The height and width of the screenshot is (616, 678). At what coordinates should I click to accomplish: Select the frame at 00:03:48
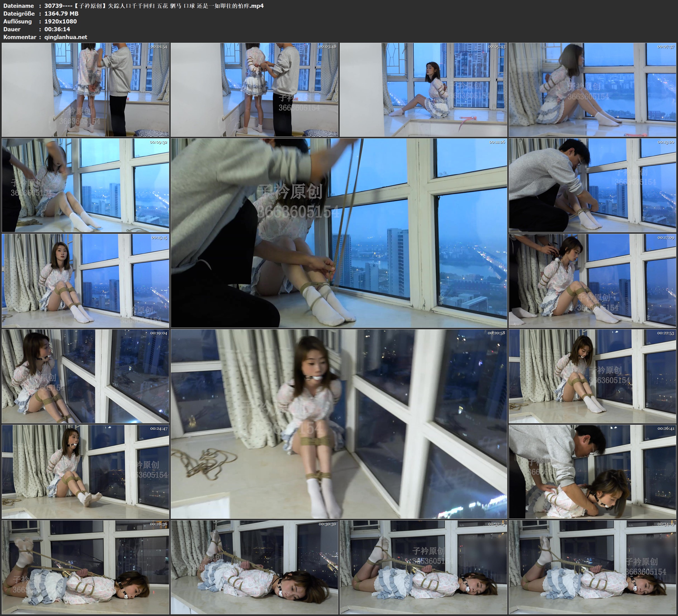(x=254, y=90)
